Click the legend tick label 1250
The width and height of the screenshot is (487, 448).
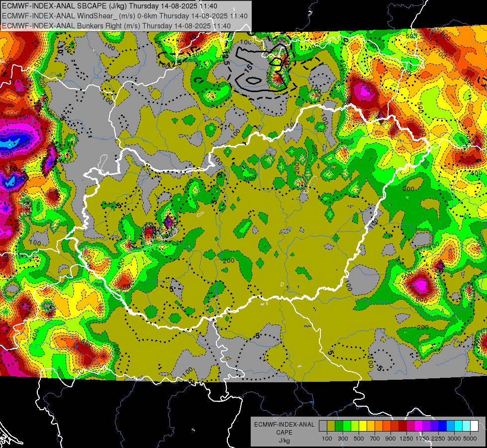click(406, 439)
